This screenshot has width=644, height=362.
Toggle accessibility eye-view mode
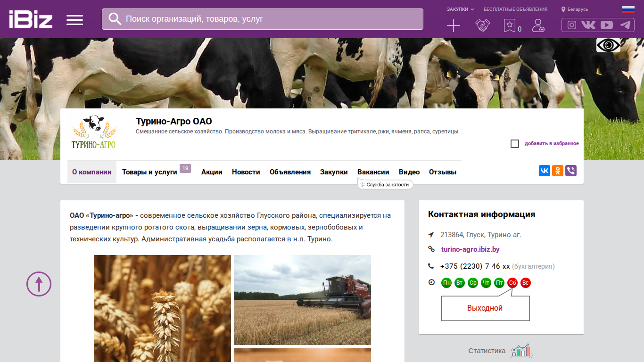tap(608, 45)
